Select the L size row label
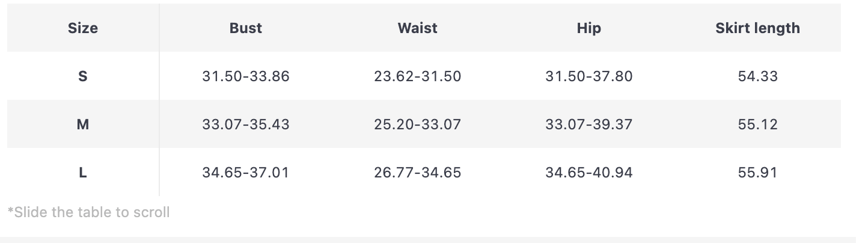868x243 pixels. [83, 173]
